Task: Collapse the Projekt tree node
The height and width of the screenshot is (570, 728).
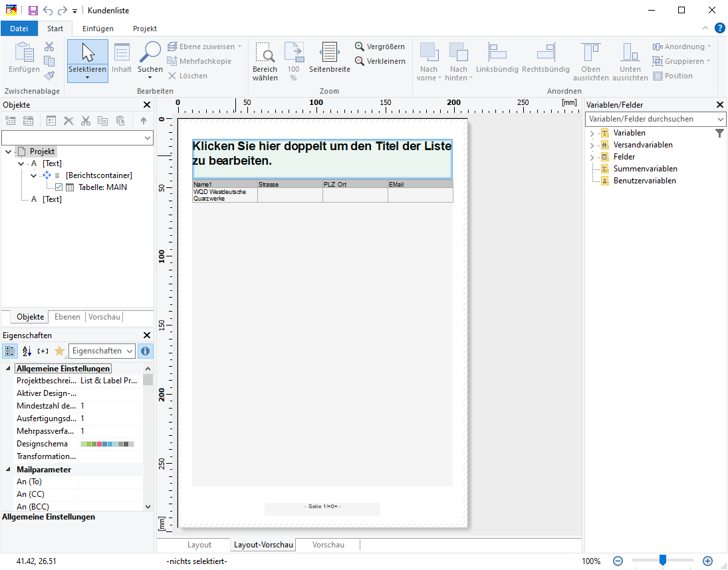Action: pos(9,151)
